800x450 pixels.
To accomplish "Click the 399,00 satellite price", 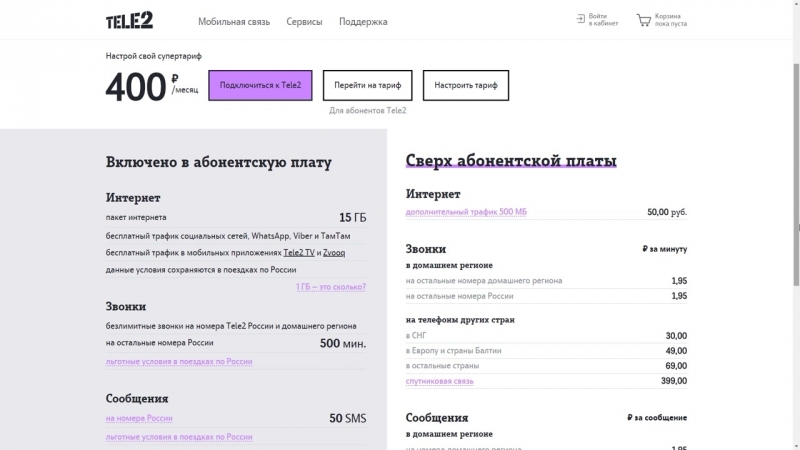I will point(674,381).
